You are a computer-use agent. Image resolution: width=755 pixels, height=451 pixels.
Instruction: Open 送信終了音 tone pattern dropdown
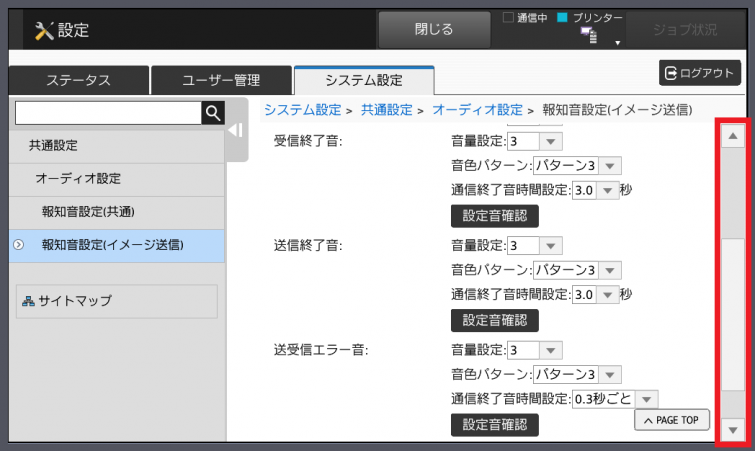577,270
